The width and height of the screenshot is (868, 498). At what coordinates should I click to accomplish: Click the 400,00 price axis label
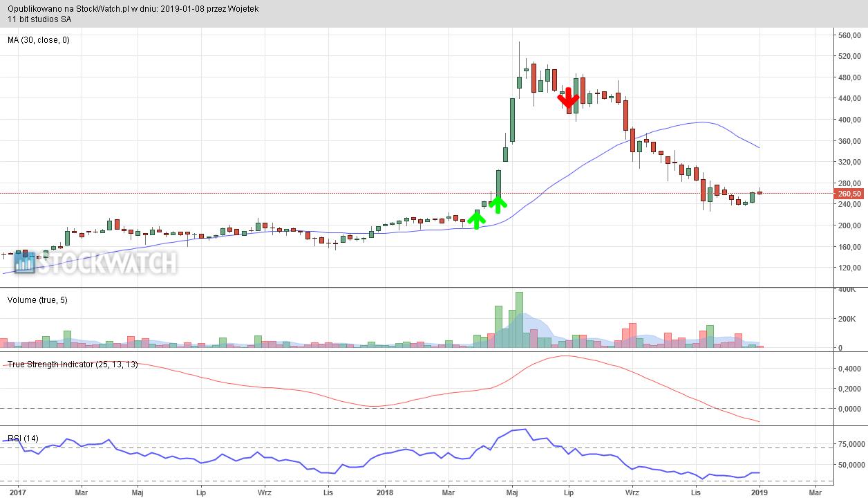(x=848, y=120)
